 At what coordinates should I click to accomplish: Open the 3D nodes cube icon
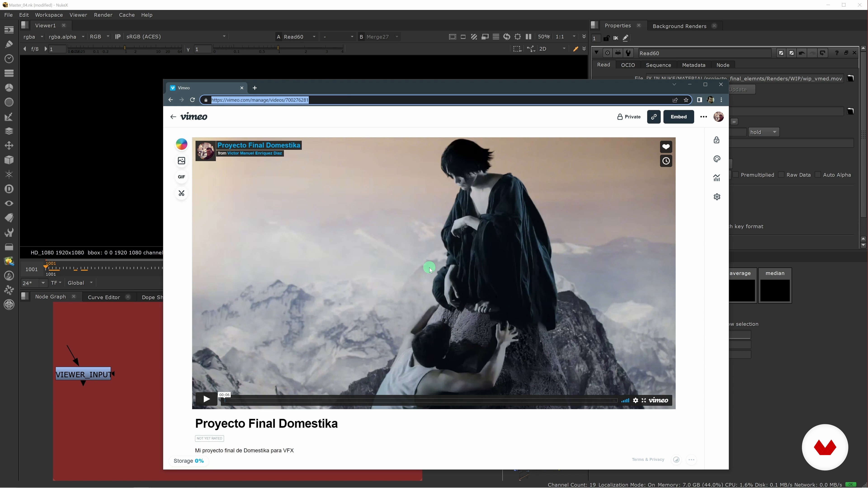(x=9, y=160)
